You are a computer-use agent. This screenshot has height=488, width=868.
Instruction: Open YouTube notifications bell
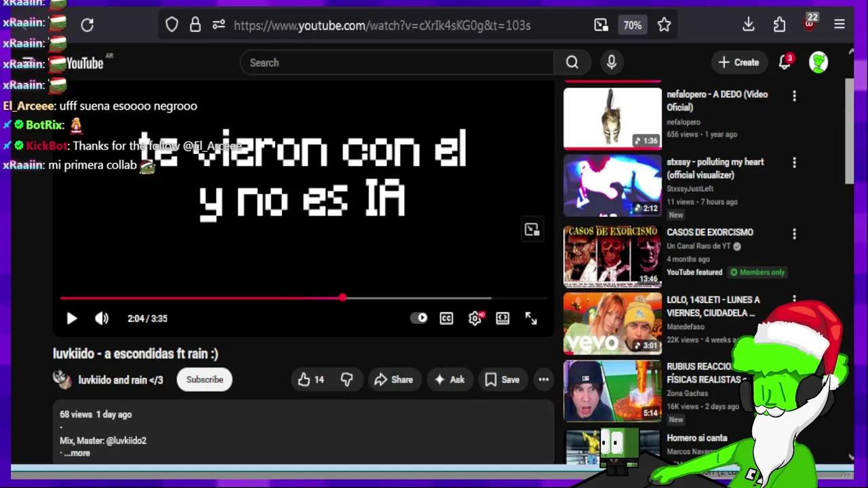[x=785, y=62]
